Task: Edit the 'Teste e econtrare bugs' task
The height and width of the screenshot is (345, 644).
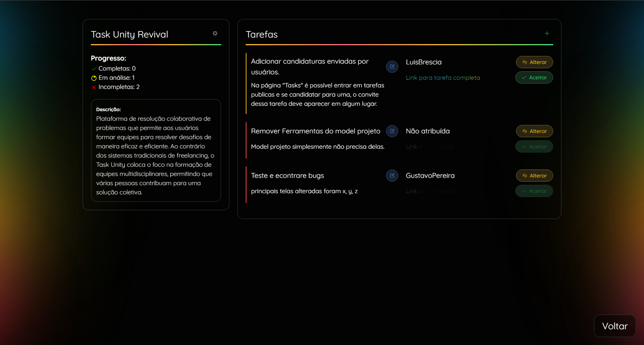Action: (x=392, y=176)
